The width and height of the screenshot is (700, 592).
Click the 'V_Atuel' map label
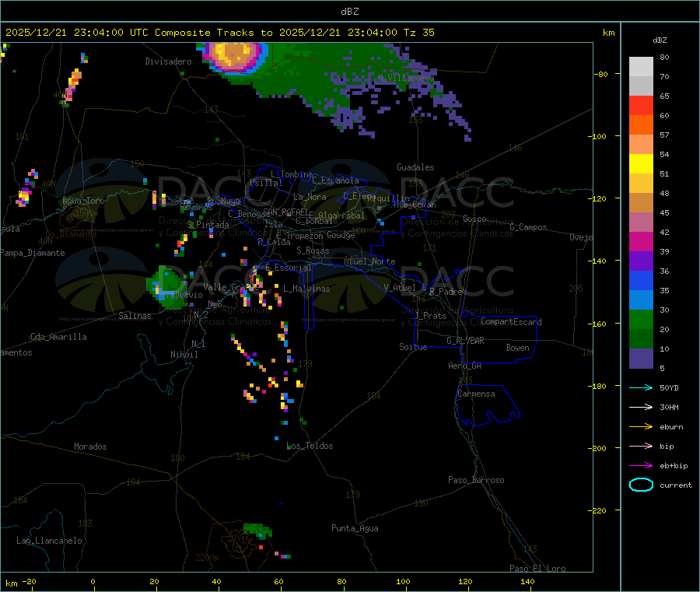400,288
